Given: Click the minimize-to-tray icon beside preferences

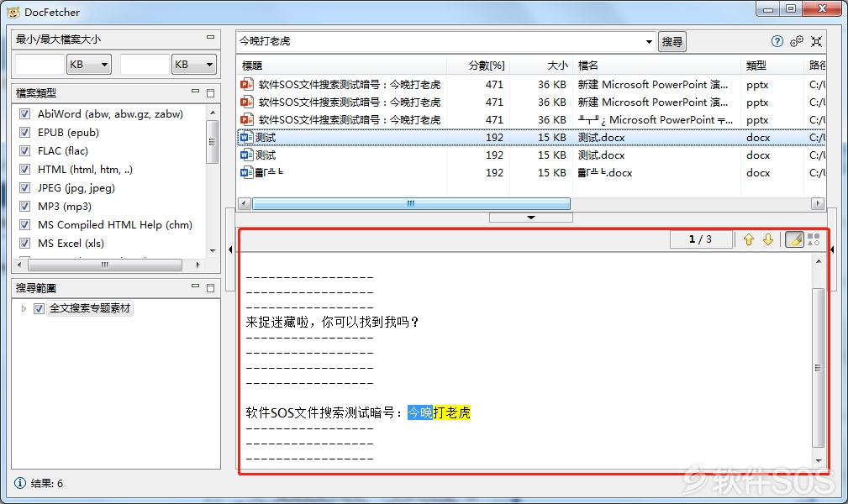Looking at the screenshot, I should [816, 41].
